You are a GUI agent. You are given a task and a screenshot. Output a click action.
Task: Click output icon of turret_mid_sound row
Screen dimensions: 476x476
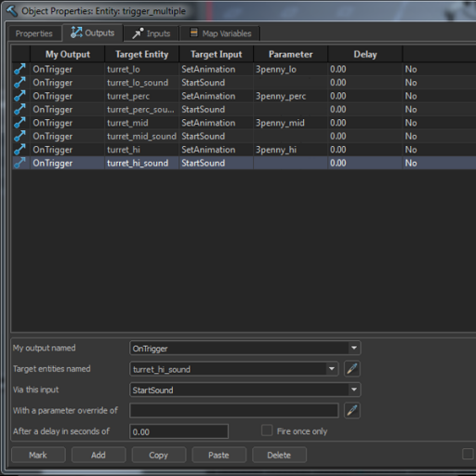click(20, 137)
